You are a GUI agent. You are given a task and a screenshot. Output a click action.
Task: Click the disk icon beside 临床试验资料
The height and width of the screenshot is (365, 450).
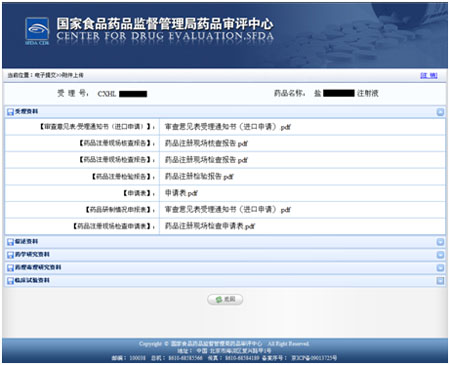click(10, 281)
